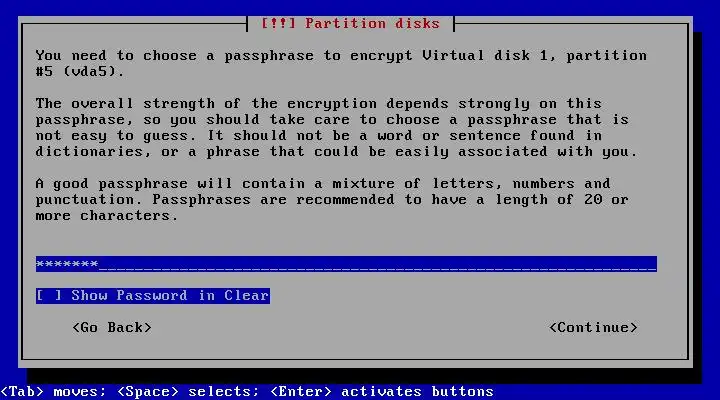Focus the empty underscored part of passphrase field
The height and width of the screenshot is (400, 720).
pos(377,264)
